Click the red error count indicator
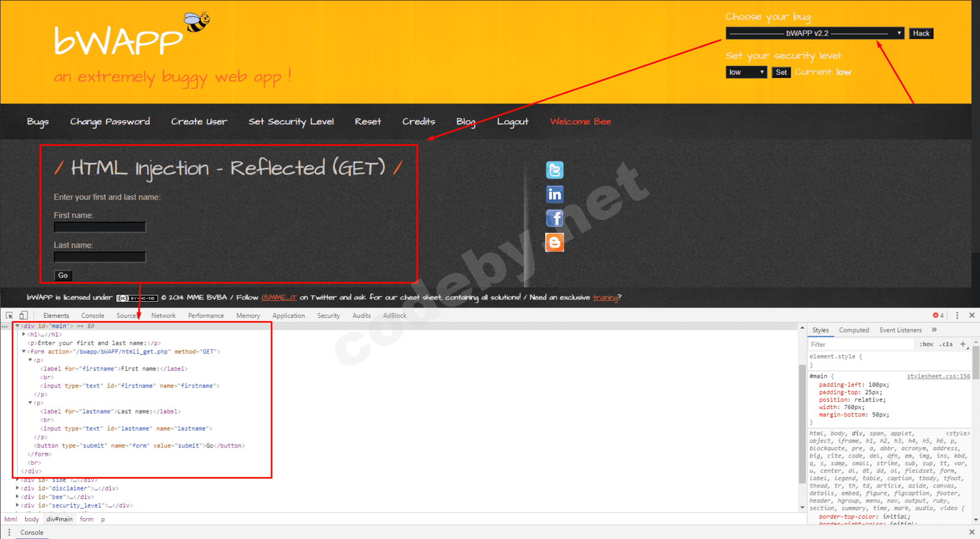 [938, 315]
